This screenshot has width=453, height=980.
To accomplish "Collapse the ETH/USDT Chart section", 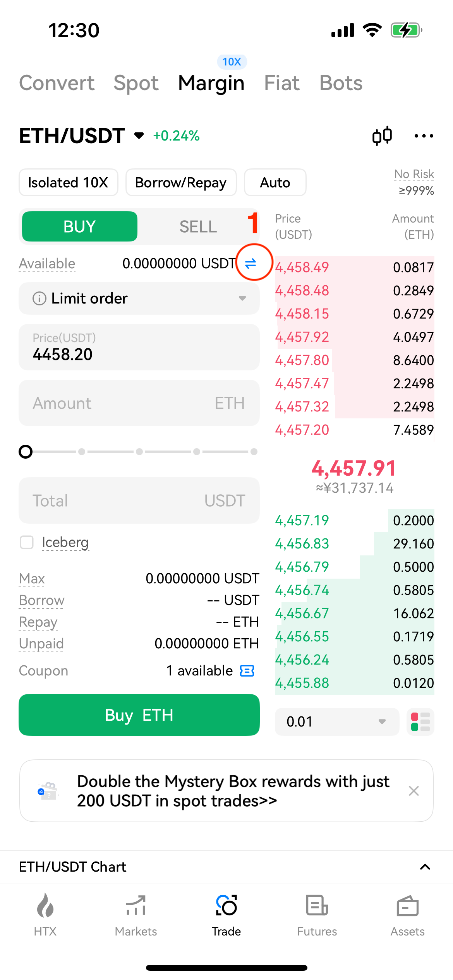I will tap(425, 867).
